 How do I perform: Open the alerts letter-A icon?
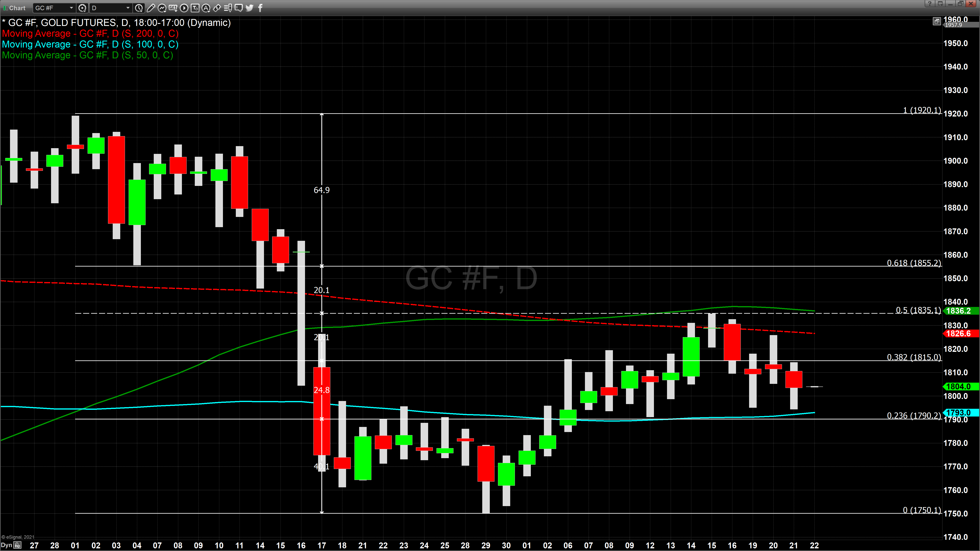pyautogui.click(x=206, y=8)
